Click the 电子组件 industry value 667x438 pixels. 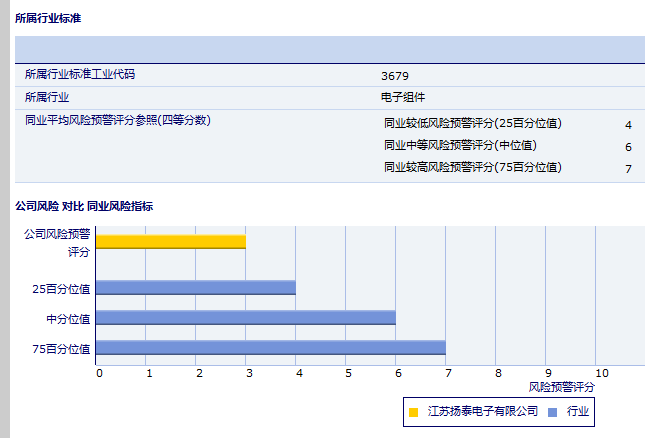403,97
